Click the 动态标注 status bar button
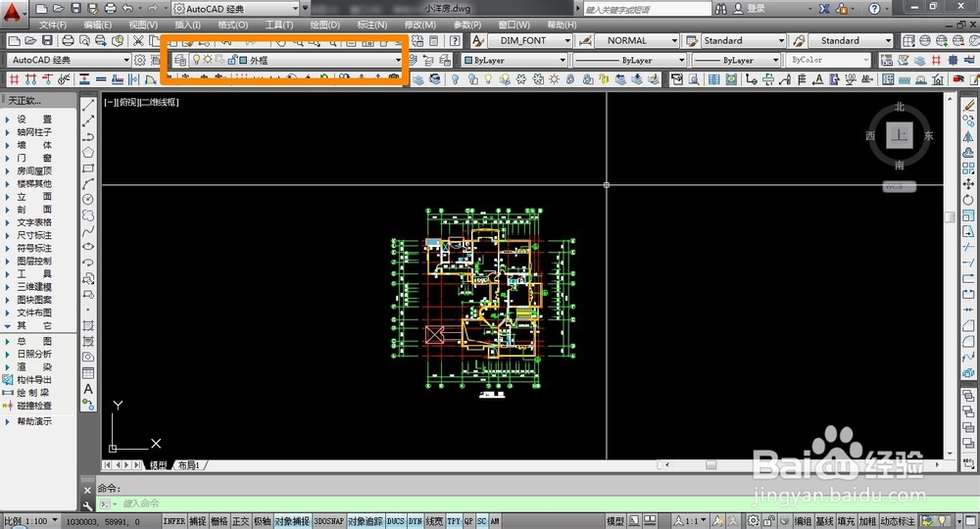The image size is (980, 529). (x=897, y=521)
